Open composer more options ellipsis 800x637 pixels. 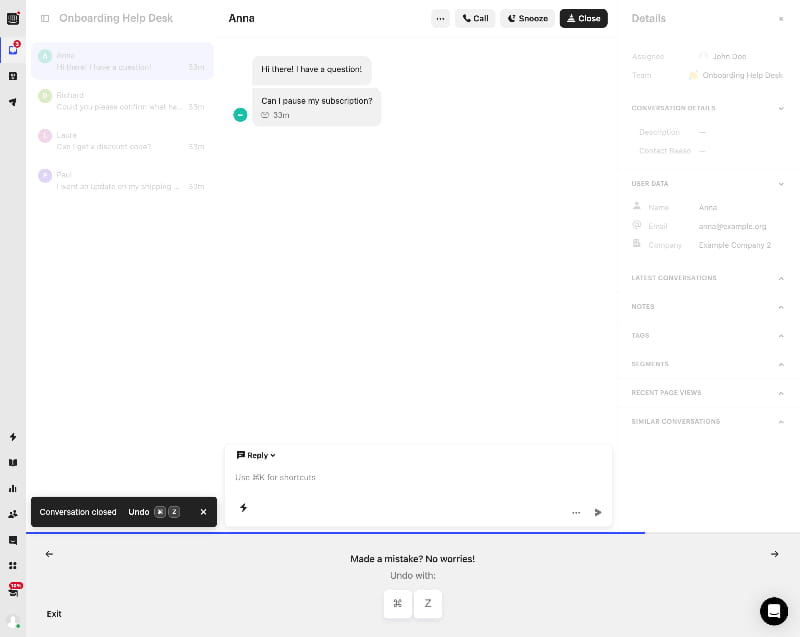(x=576, y=513)
